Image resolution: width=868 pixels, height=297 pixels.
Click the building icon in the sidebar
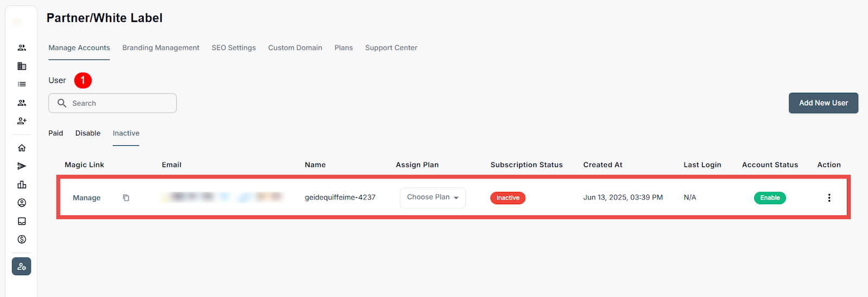tap(22, 66)
